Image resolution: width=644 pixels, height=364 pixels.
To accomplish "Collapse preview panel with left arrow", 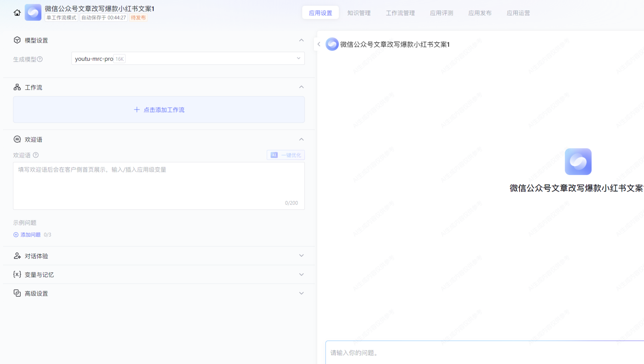I will coord(319,44).
